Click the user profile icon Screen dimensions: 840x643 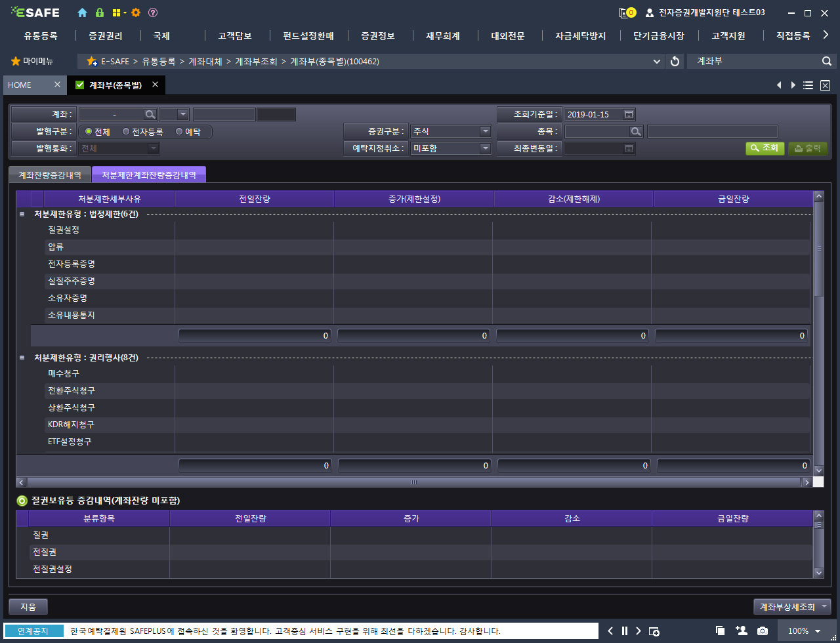[x=650, y=12]
